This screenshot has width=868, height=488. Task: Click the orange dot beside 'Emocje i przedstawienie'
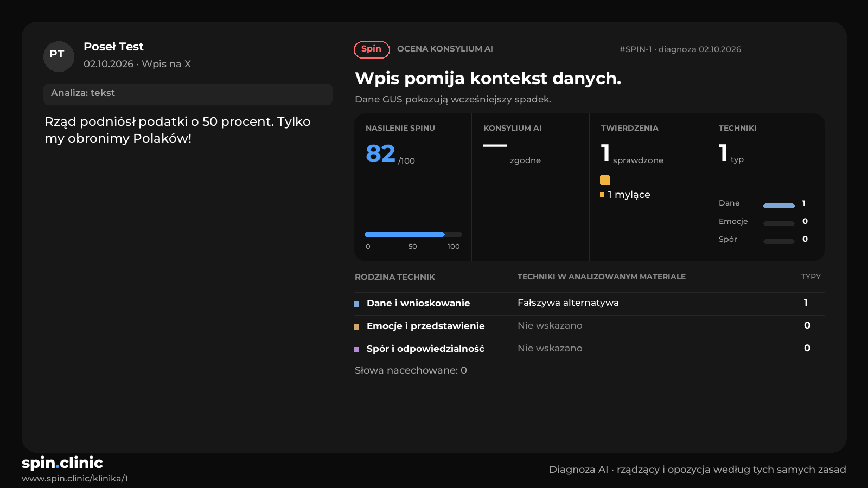356,327
